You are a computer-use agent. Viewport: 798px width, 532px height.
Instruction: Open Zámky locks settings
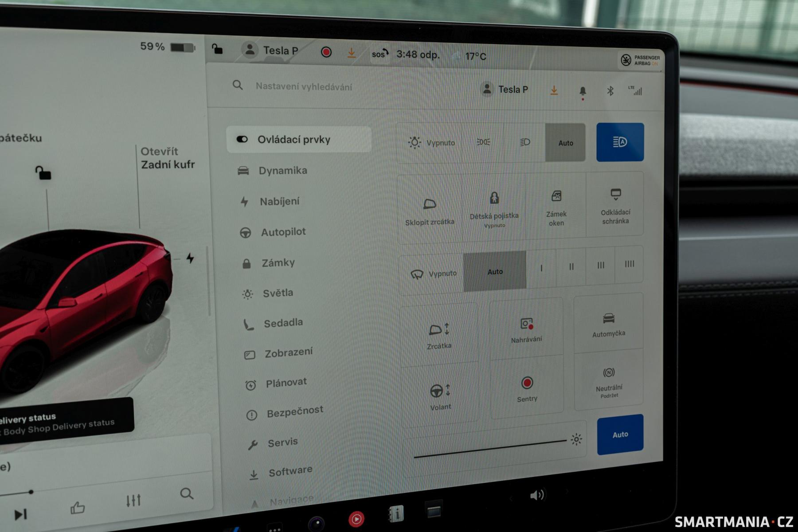268,263
